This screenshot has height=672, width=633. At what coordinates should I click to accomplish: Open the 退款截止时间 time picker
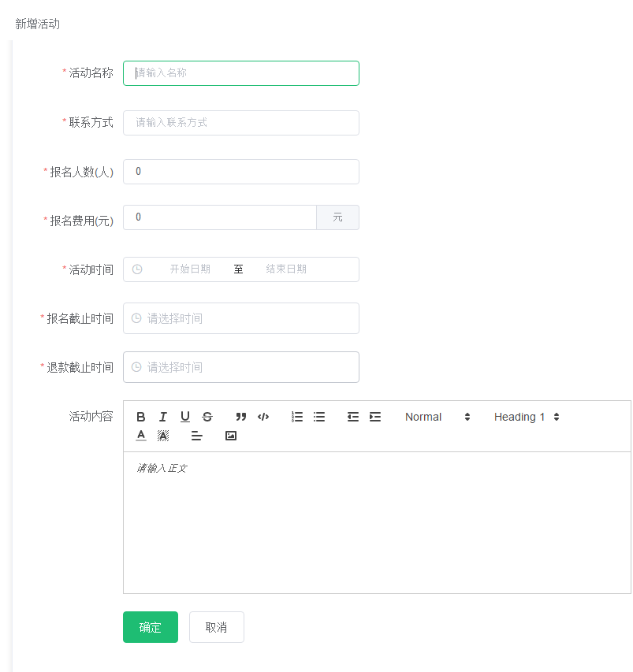[x=240, y=366]
